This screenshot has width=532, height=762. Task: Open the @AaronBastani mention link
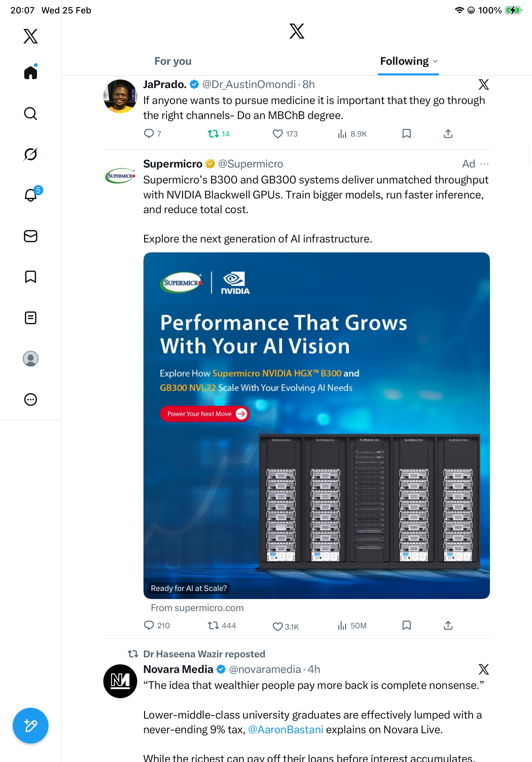tap(285, 729)
